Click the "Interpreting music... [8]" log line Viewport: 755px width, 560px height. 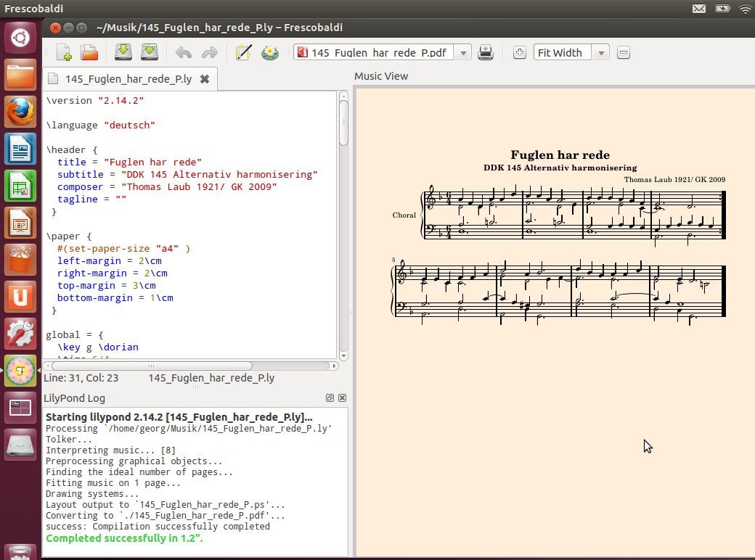(110, 450)
